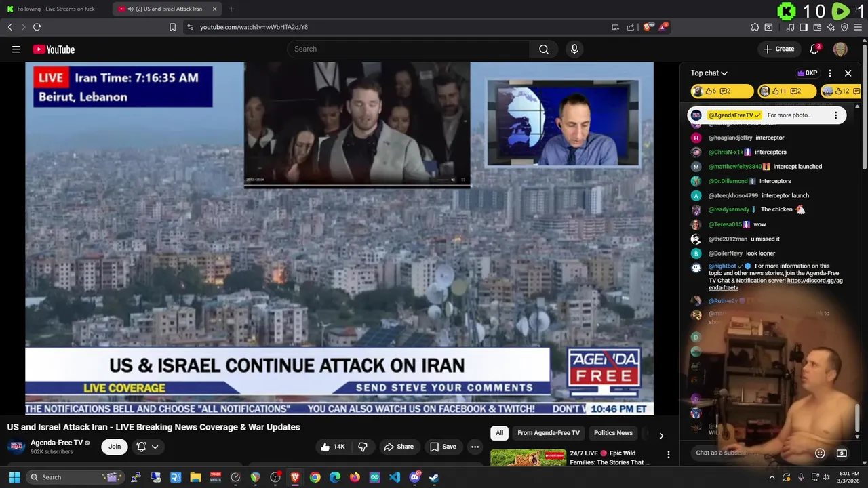This screenshot has height=488, width=868.
Task: Go to the YouTube home logo
Action: click(x=54, y=49)
